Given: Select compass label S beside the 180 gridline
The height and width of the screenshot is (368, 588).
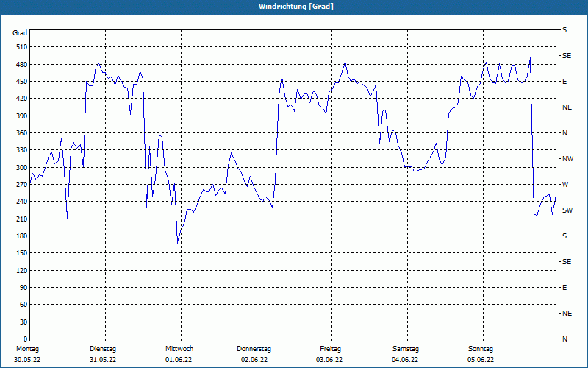Looking at the screenshot, I should [564, 236].
